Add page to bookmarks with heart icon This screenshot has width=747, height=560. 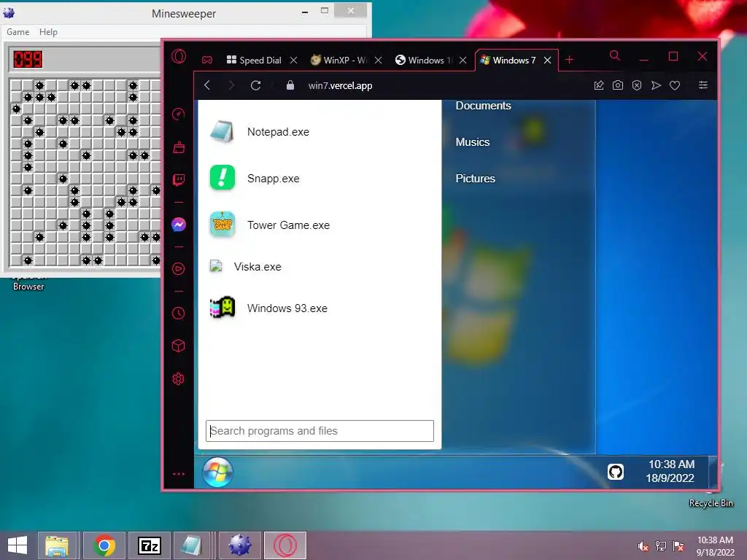pyautogui.click(x=675, y=85)
